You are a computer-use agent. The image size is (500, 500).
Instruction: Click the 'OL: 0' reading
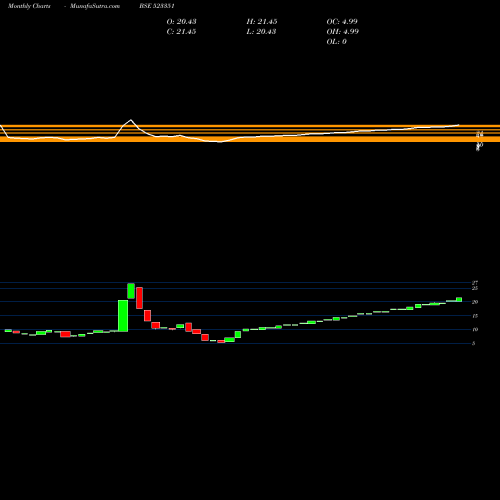tap(336, 41)
